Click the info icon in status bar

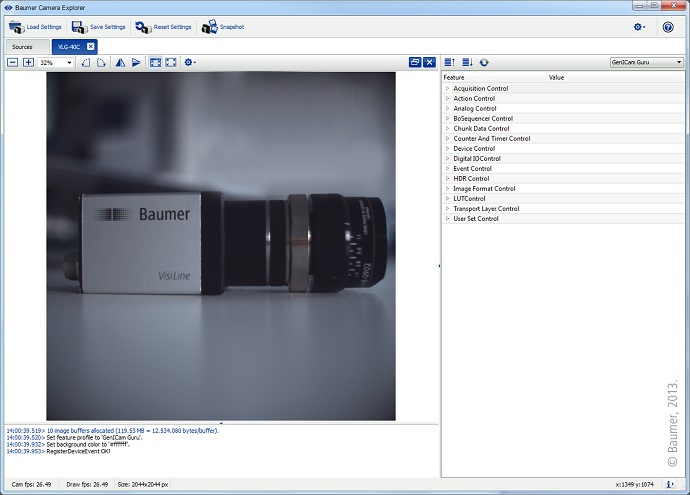pyautogui.click(x=670, y=484)
